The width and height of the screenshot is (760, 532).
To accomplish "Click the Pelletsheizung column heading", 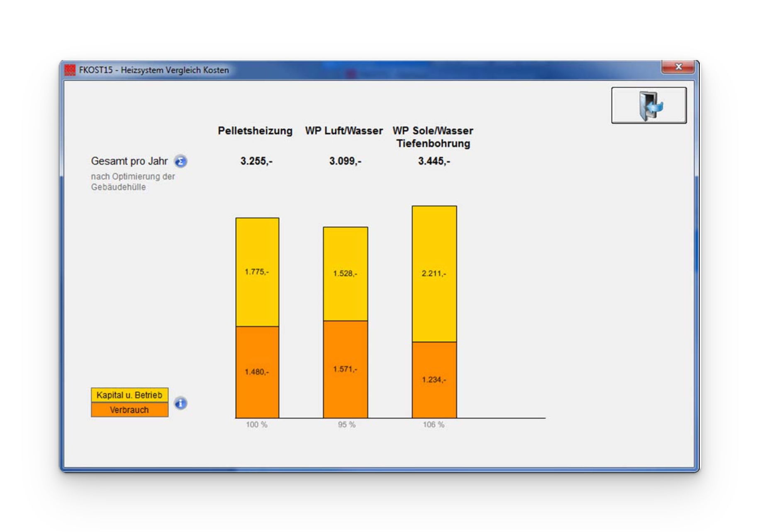I will (255, 131).
